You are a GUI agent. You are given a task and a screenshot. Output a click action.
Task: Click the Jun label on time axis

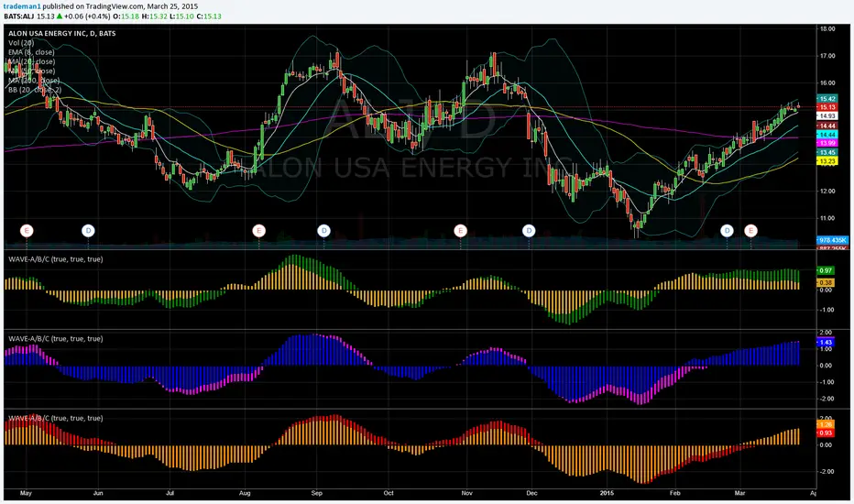(98, 494)
